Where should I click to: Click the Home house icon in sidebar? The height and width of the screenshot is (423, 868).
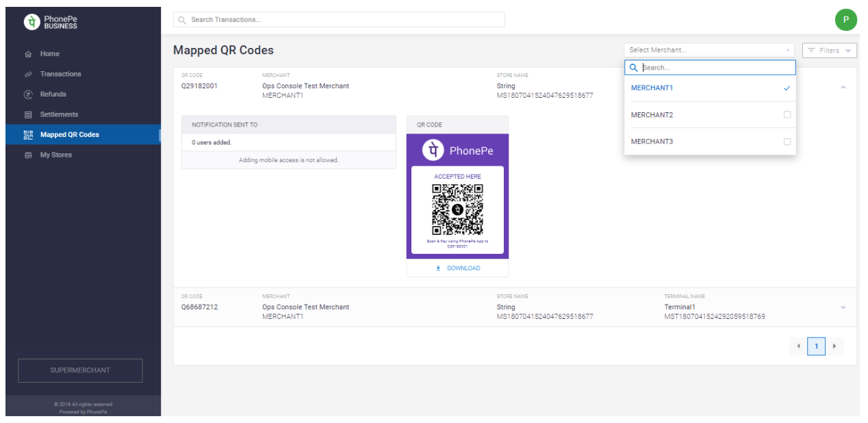(28, 54)
